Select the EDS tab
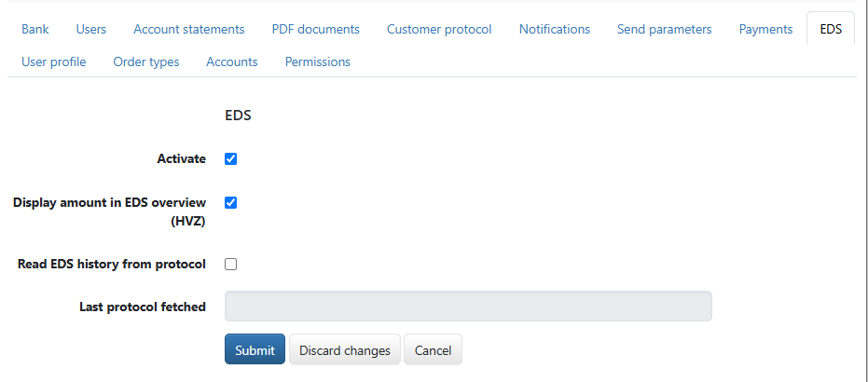This screenshot has height=382, width=868. (831, 29)
